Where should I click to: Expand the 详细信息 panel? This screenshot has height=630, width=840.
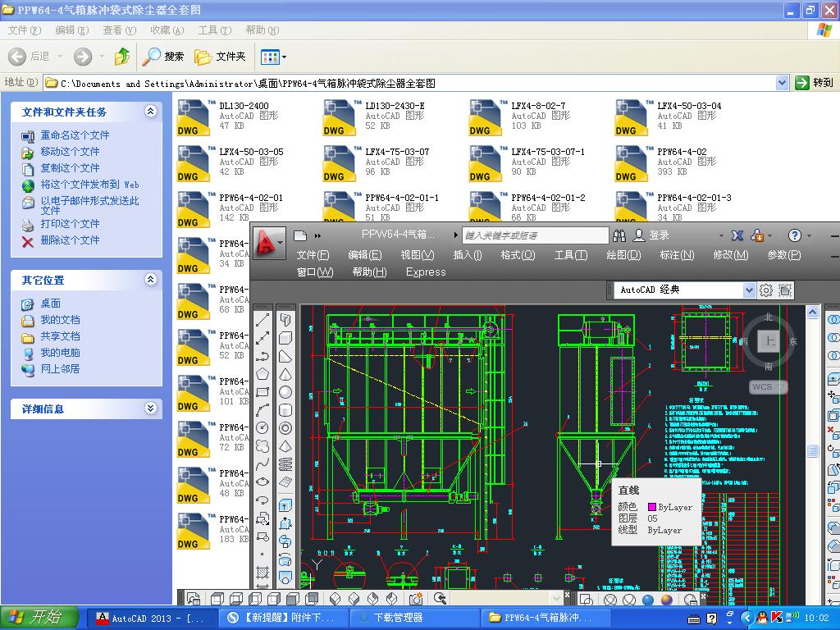(150, 409)
